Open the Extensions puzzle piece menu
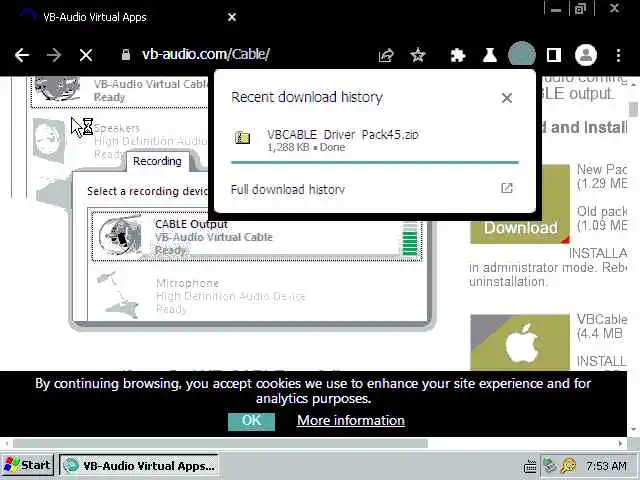Screen dimensions: 640x480 (x=458, y=55)
